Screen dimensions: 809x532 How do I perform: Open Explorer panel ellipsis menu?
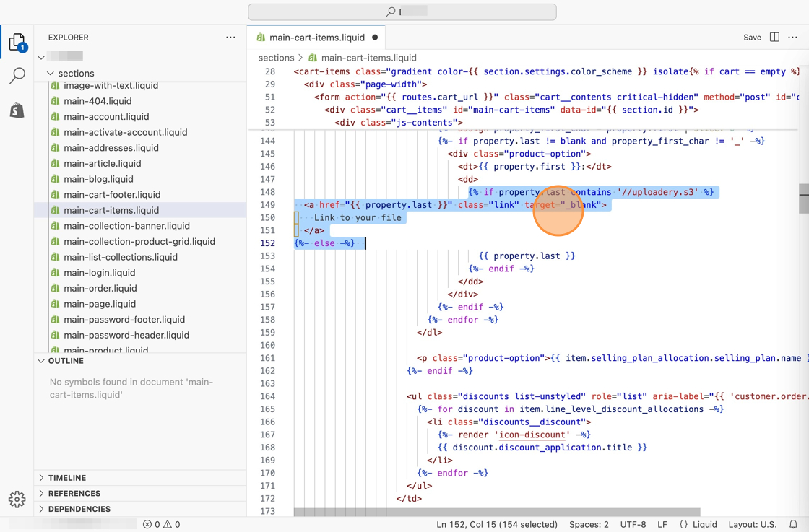pos(230,38)
